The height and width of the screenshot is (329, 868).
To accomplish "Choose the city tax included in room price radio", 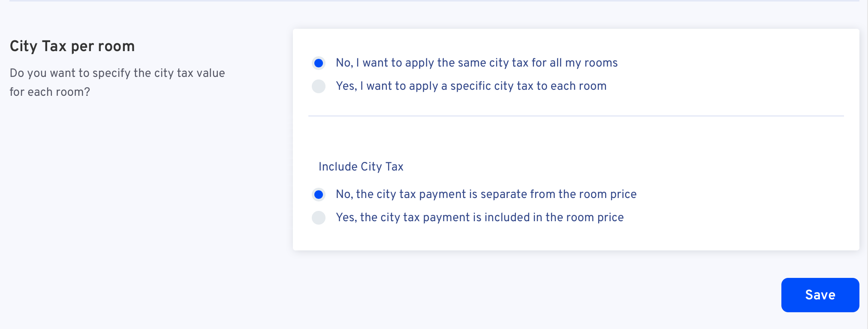I will [319, 218].
